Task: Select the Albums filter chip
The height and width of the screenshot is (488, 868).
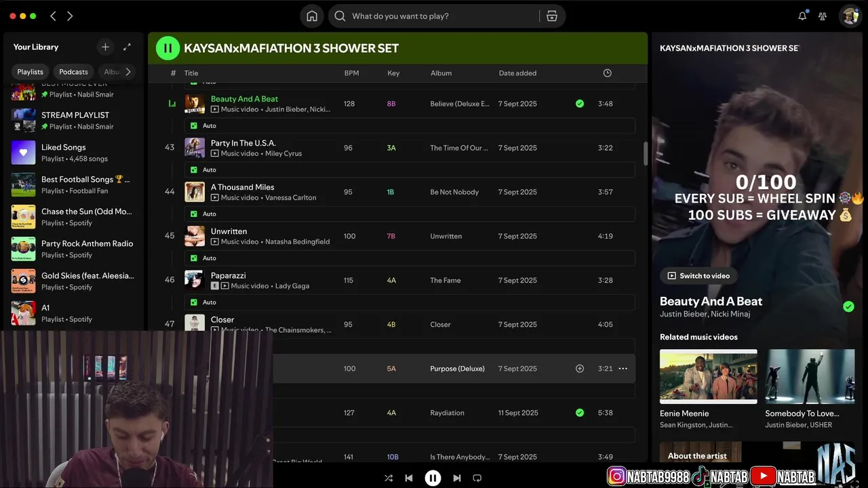Action: click(x=112, y=71)
